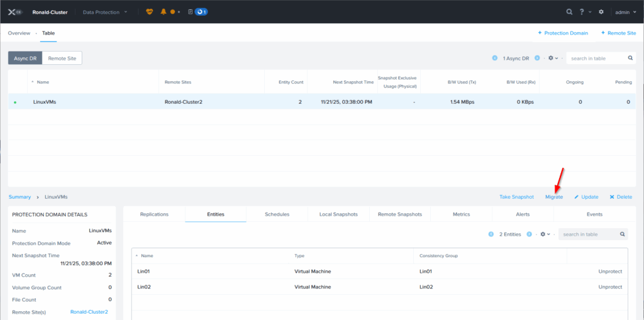Image resolution: width=644 pixels, height=320 pixels.
Task: Switch to Remote Site toggle view
Action: coord(62,58)
